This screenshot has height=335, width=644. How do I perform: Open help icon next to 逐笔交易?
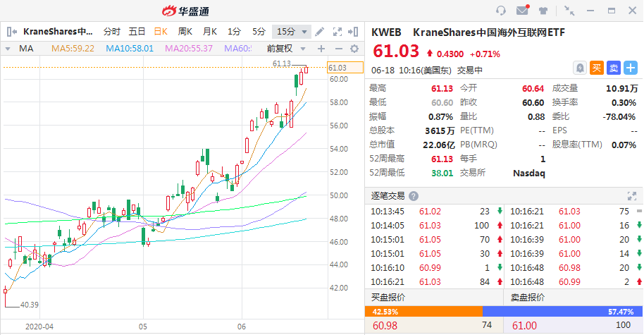click(414, 196)
